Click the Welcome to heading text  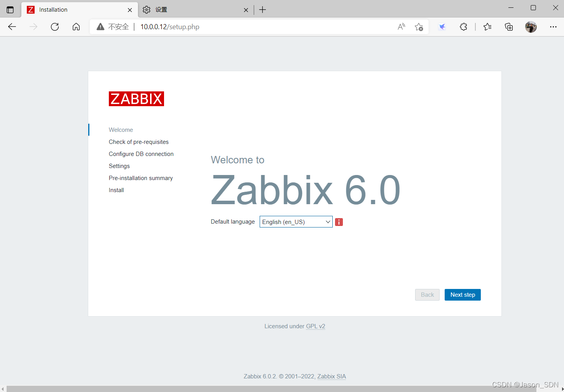coord(237,160)
